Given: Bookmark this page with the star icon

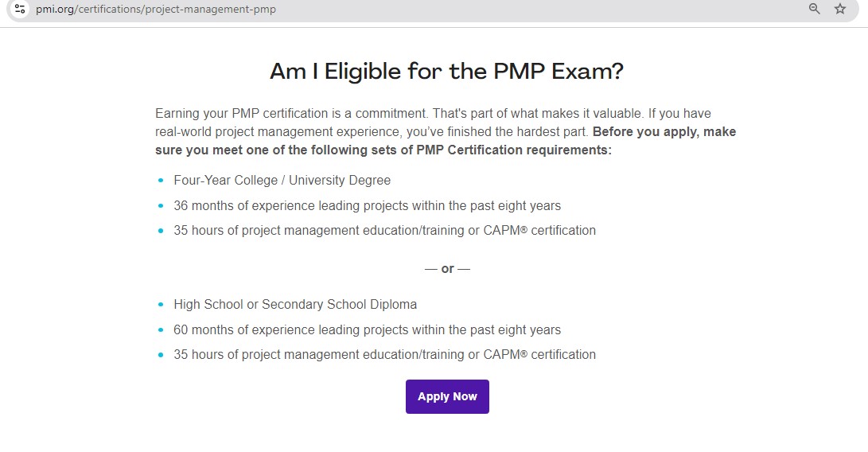Looking at the screenshot, I should pyautogui.click(x=840, y=9).
